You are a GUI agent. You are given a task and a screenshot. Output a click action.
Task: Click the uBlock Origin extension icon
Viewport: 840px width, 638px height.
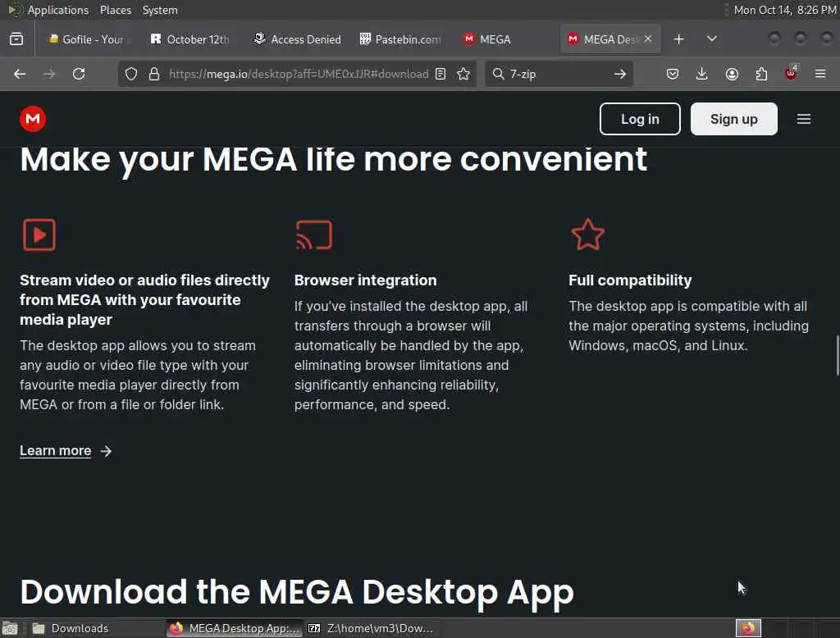[x=791, y=73]
